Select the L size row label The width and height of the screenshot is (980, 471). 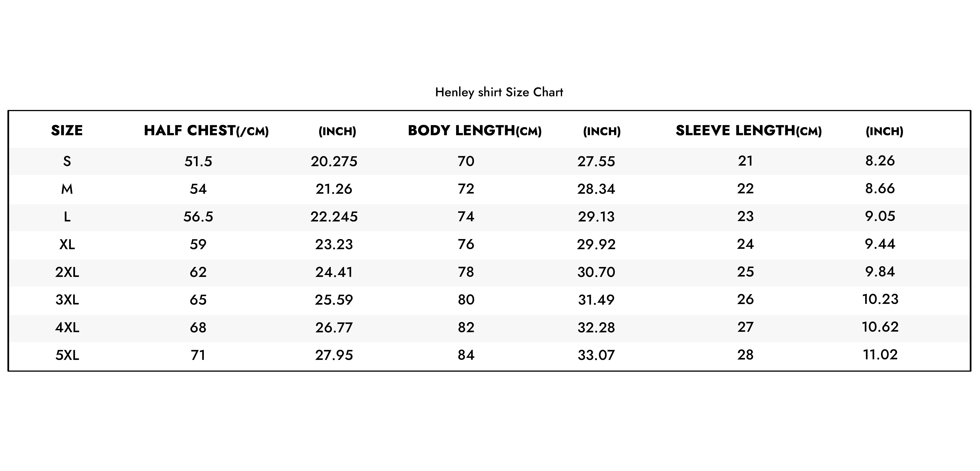67,217
